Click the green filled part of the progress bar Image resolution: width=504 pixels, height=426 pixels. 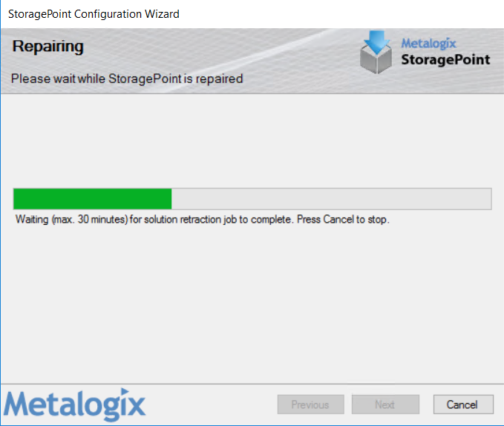click(93, 199)
